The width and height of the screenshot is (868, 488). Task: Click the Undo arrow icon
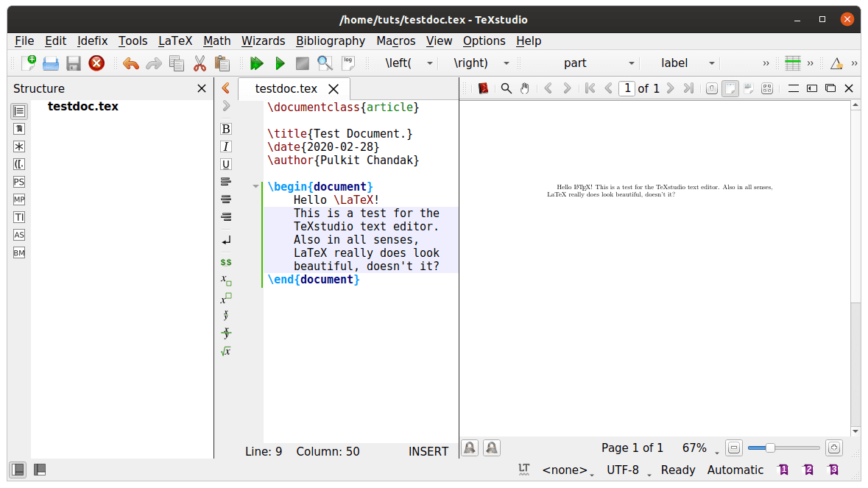[x=130, y=63]
